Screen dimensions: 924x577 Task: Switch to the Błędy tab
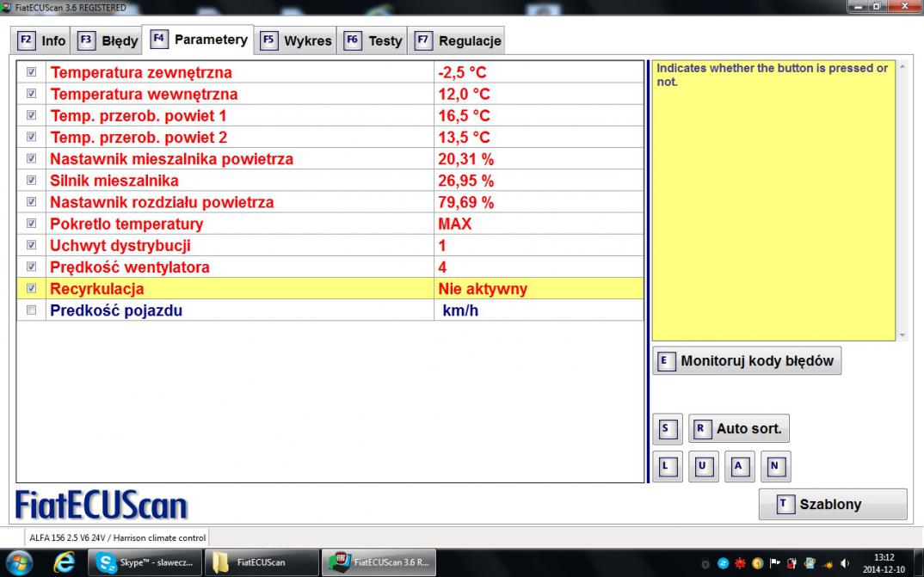pos(108,40)
